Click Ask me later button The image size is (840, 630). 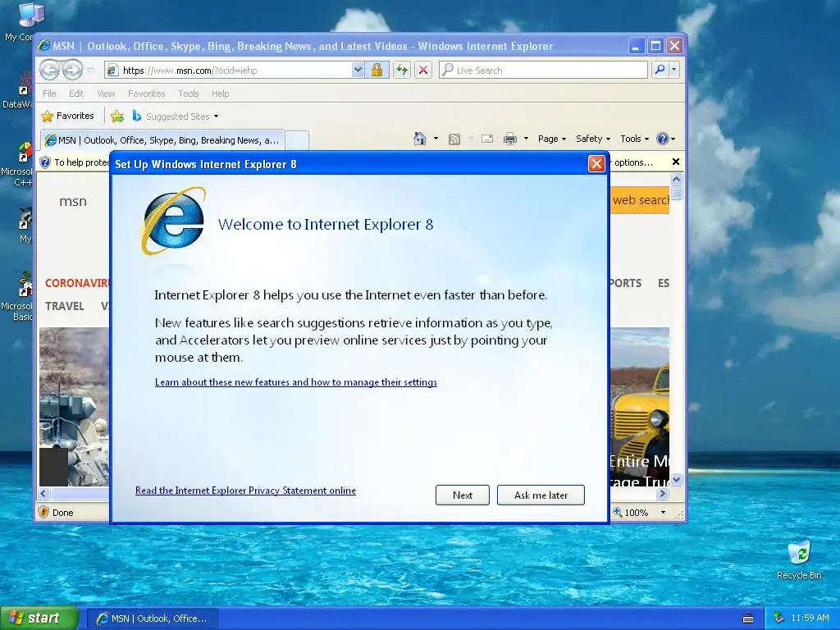pyautogui.click(x=541, y=495)
